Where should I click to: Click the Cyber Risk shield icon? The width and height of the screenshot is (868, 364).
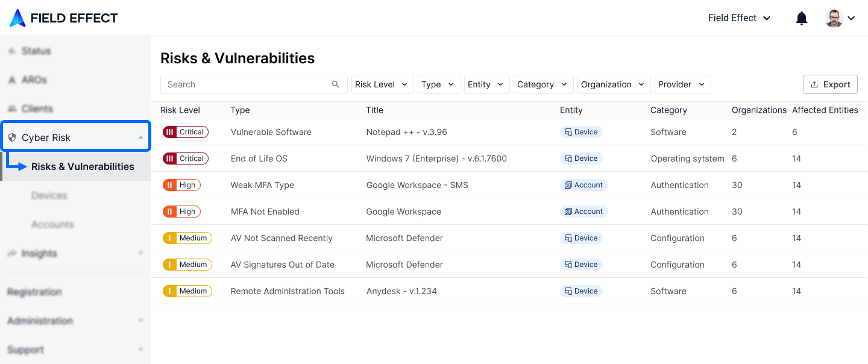(12, 137)
